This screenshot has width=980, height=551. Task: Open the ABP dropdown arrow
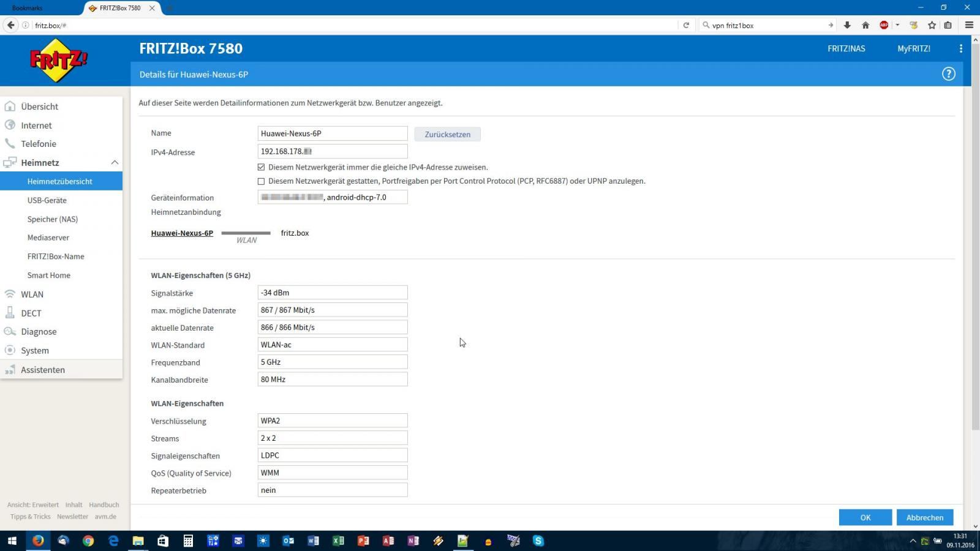(x=897, y=25)
